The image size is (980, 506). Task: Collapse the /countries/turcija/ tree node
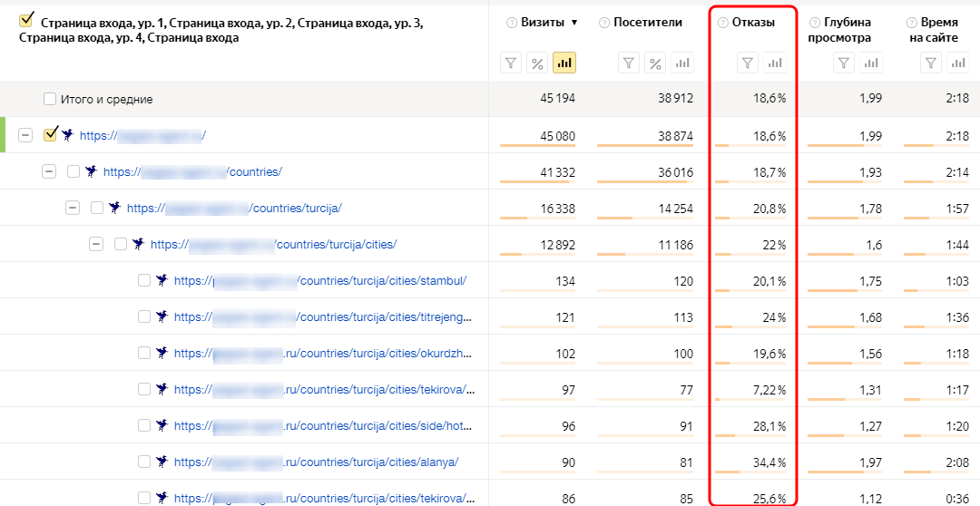tap(73, 208)
